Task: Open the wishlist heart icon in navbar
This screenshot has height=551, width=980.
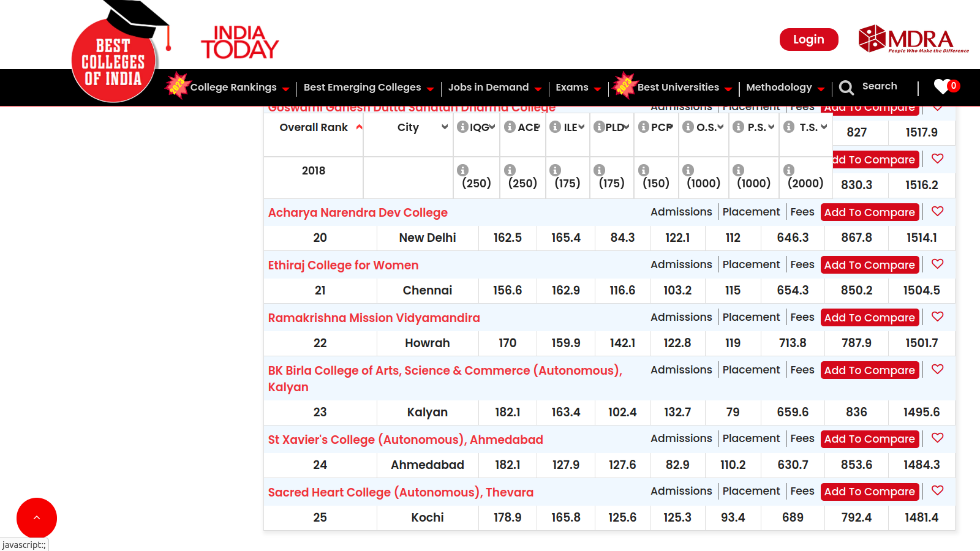Action: [942, 86]
